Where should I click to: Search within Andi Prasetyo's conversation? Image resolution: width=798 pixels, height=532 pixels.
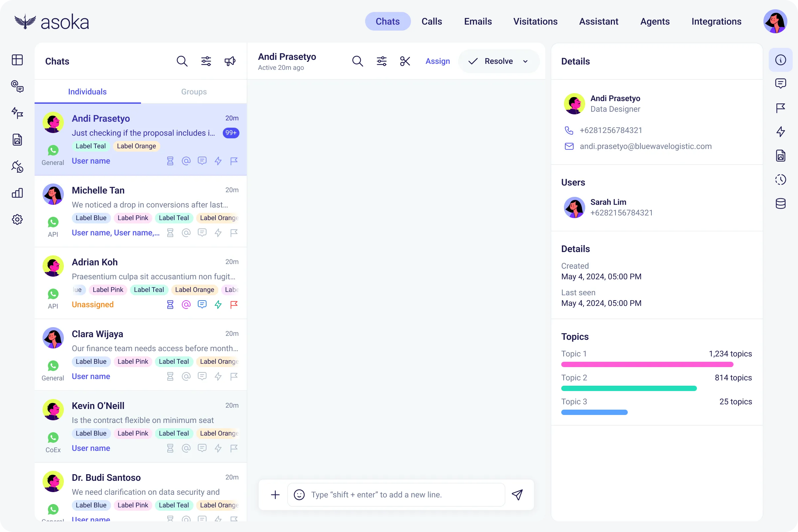pyautogui.click(x=357, y=61)
